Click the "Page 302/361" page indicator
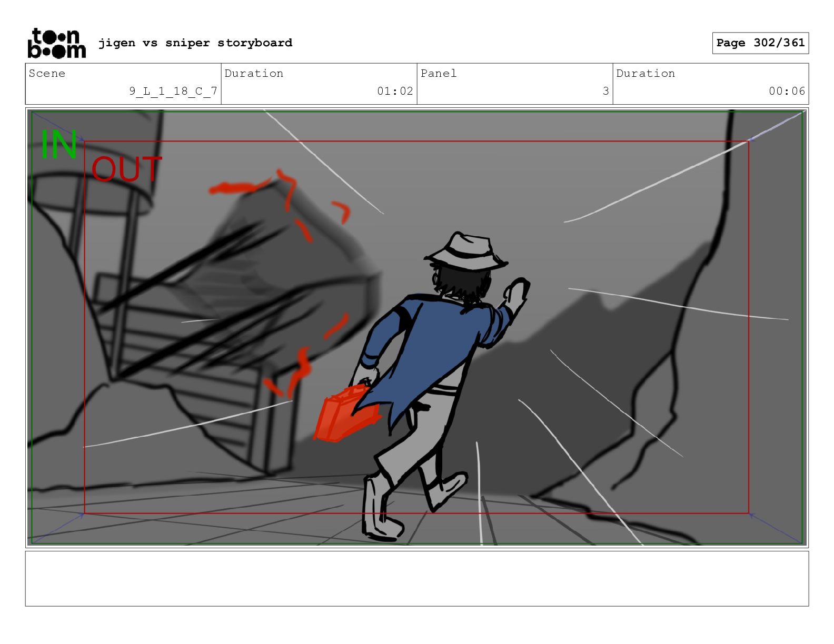The width and height of the screenshot is (834, 644). (760, 43)
